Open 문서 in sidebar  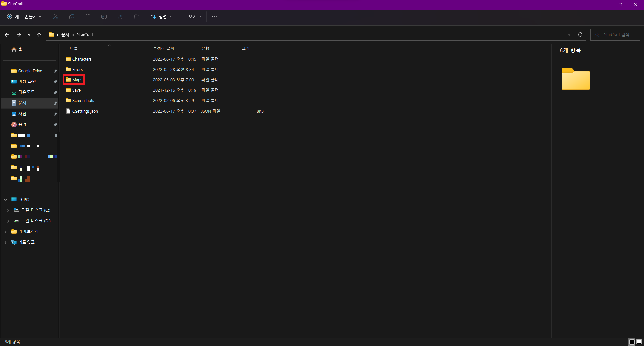(x=22, y=103)
